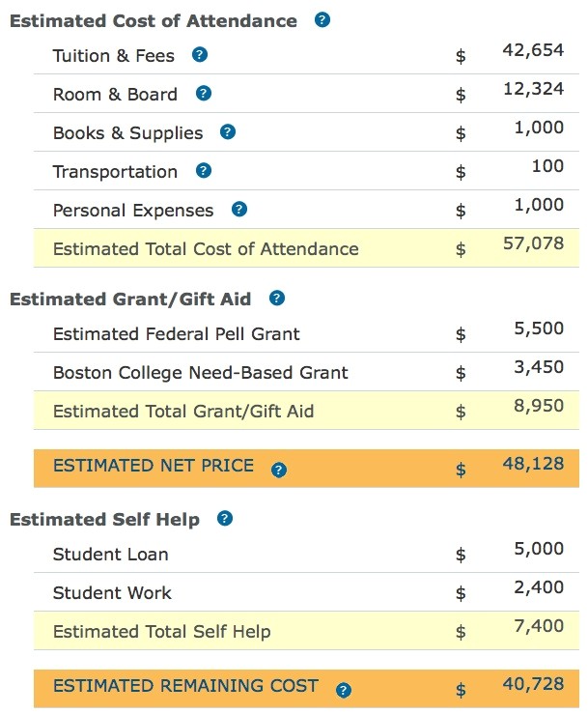
Task: Open the Tuition & Fees help icon
Action: (x=200, y=55)
